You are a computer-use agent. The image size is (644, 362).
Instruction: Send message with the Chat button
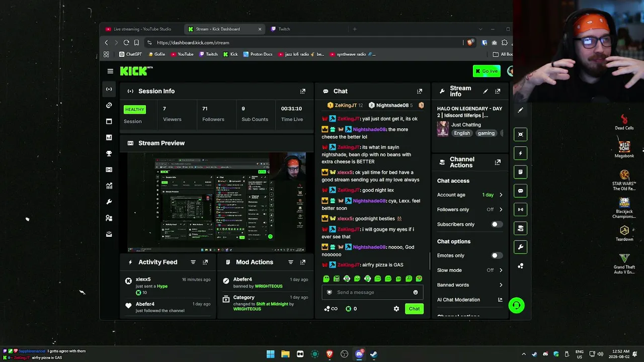click(x=414, y=309)
